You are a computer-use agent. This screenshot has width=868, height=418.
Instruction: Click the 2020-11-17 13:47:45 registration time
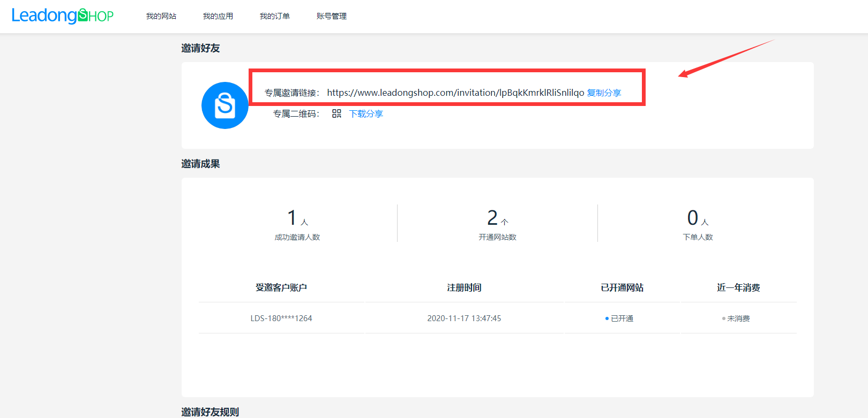464,318
